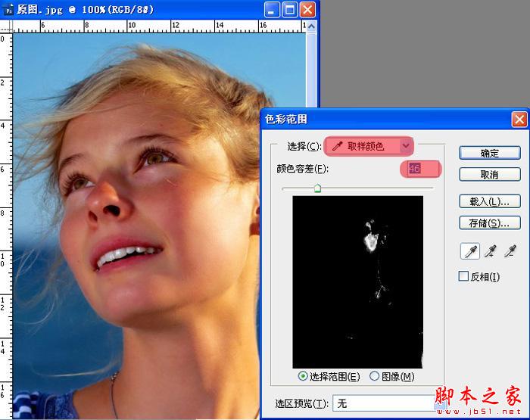Image resolution: width=530 pixels, height=420 pixels.
Task: Choose the 选择范围(E) radio option
Action: [x=303, y=376]
